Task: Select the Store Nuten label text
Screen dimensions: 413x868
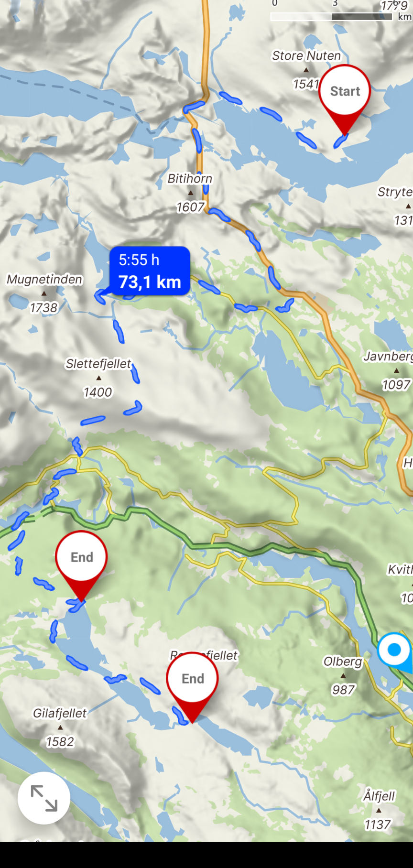Action: pos(306,56)
